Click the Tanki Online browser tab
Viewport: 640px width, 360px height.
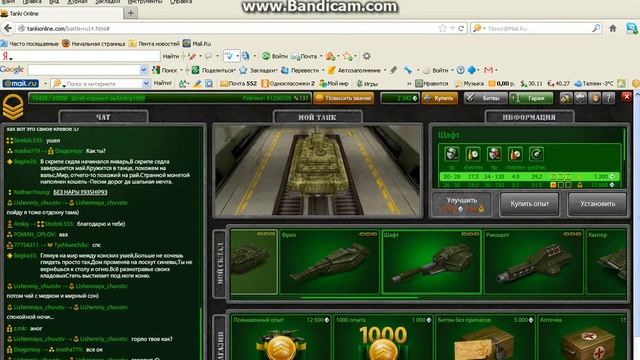61,13
